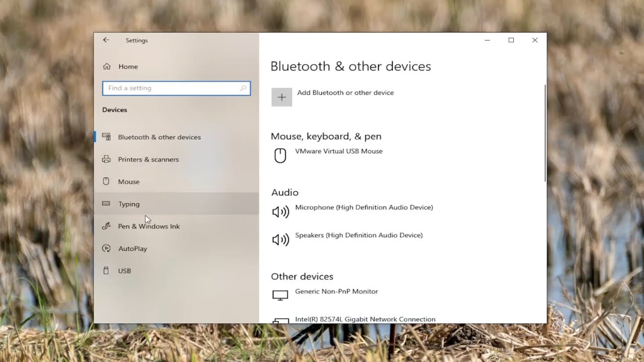Select Microphone (High Definition Audio Device)
Image resolution: width=644 pixels, height=362 pixels.
coord(364,207)
